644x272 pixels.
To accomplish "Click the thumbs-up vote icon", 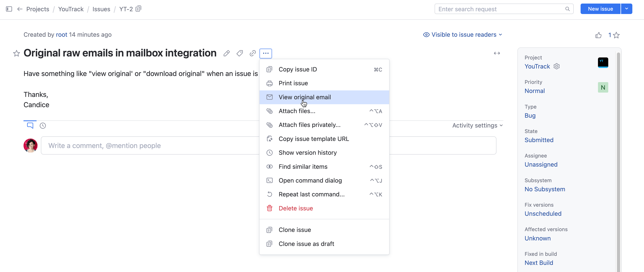I will [x=598, y=35].
